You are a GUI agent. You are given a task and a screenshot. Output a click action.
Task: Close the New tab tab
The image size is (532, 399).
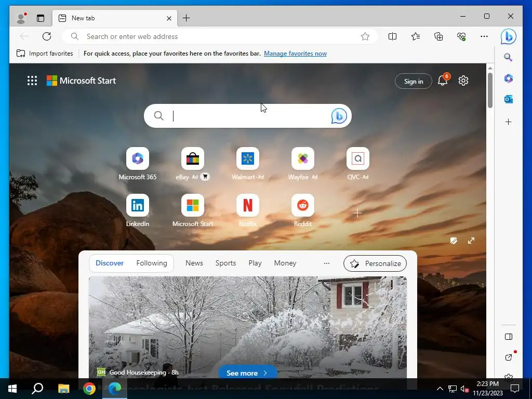169,18
